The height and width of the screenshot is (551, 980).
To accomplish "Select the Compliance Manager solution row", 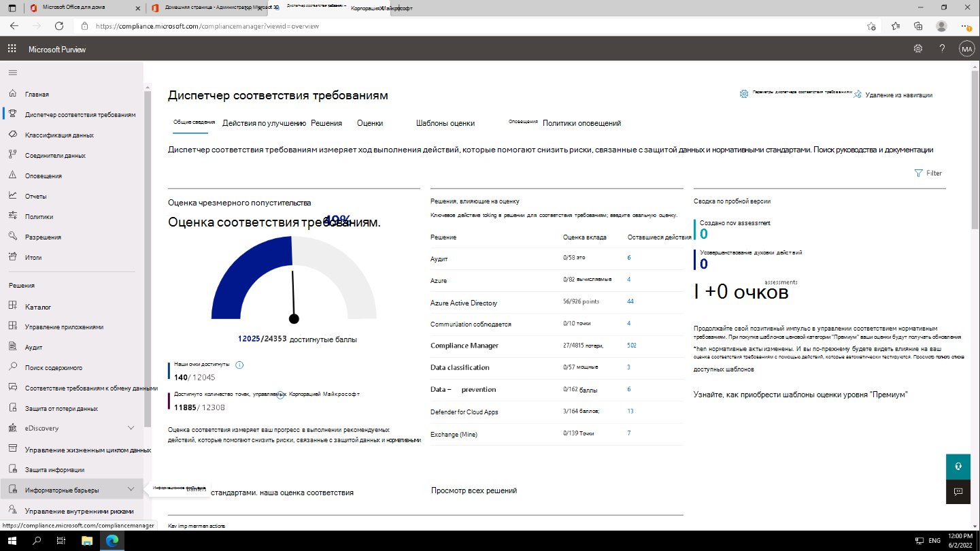I will pos(556,346).
